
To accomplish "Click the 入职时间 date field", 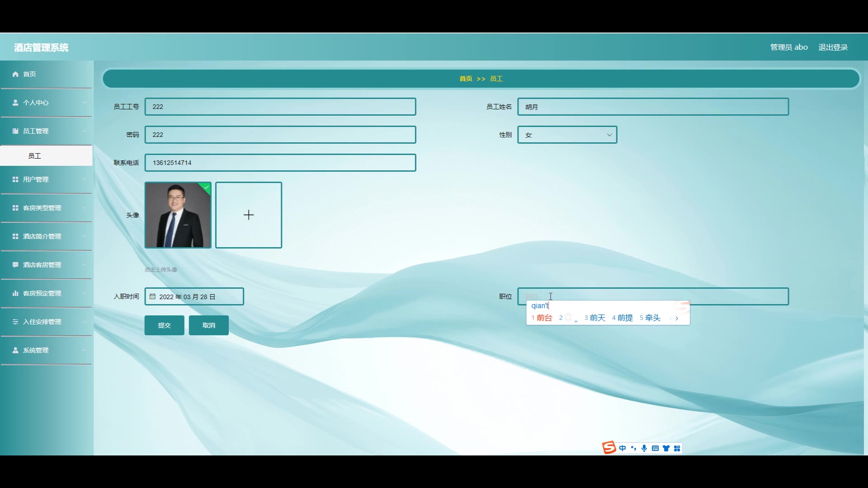I will 194,296.
